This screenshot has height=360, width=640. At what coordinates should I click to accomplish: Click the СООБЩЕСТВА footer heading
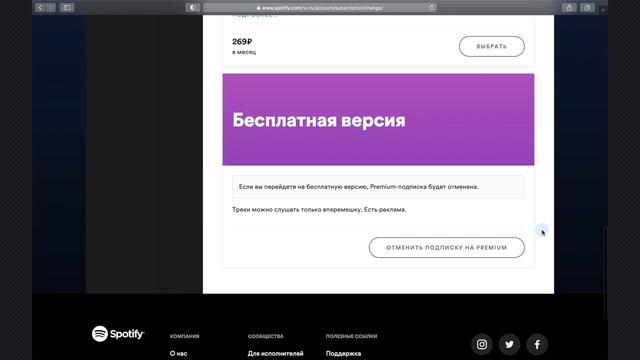click(265, 336)
